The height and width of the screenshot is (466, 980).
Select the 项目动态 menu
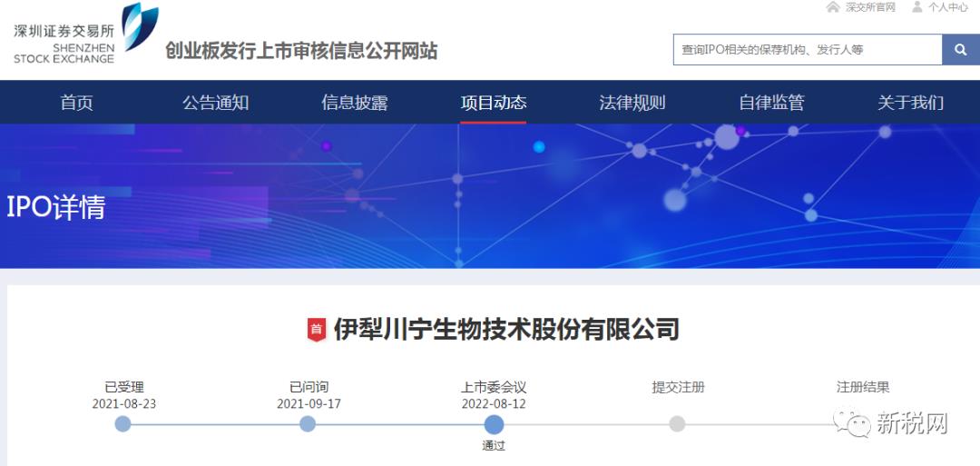pos(493,103)
